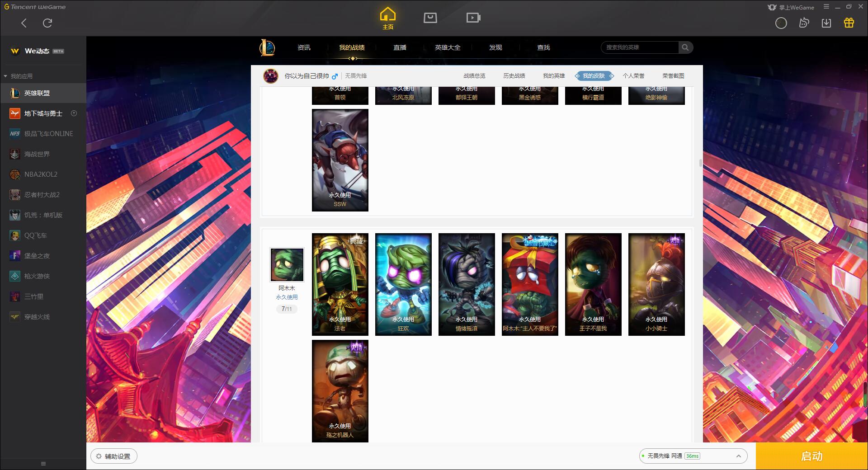The image size is (868, 470).
Task: Open the 直播 tab
Action: click(400, 47)
